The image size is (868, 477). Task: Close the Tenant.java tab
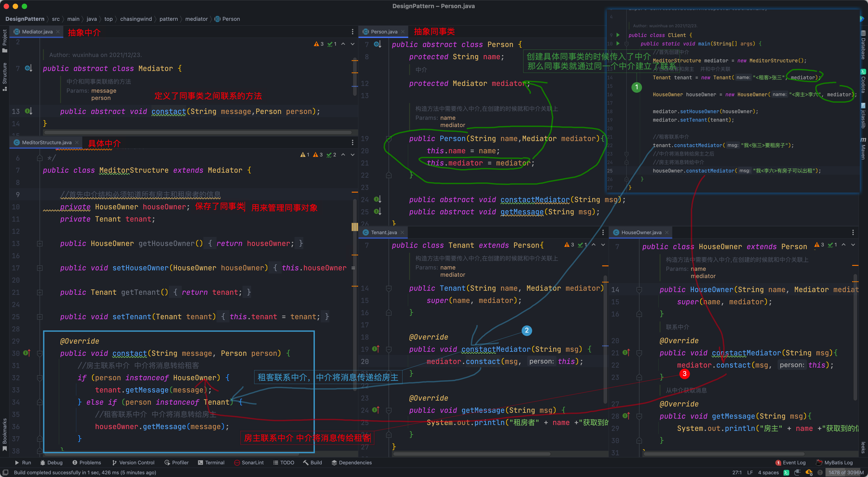pyautogui.click(x=402, y=232)
